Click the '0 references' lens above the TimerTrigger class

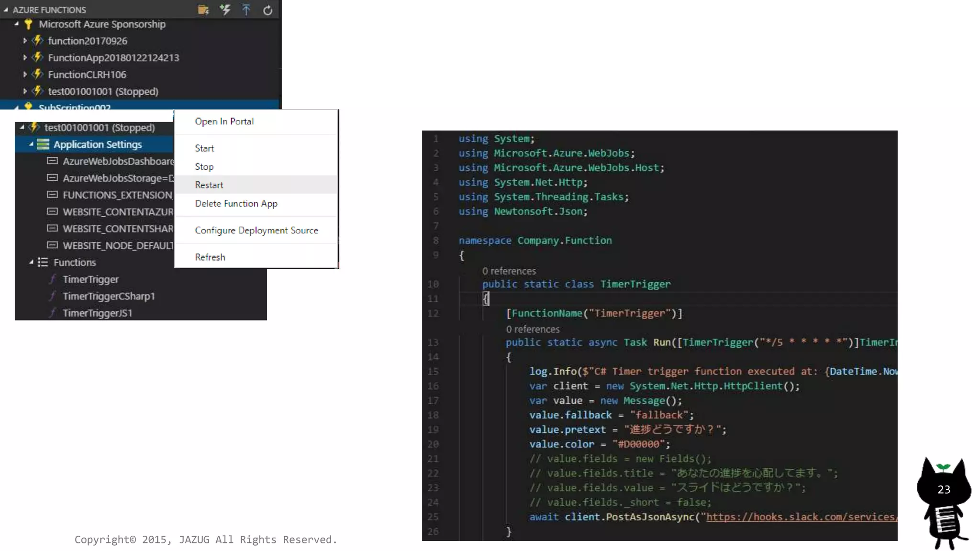(509, 271)
